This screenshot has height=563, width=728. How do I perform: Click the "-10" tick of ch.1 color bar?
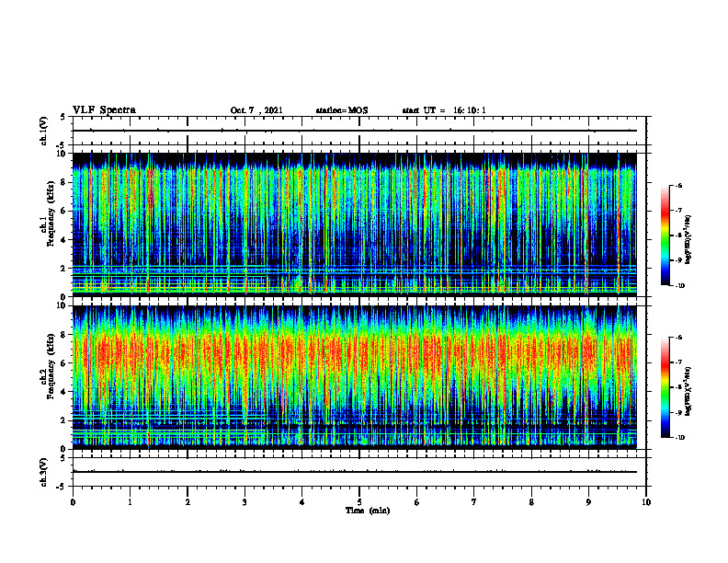(679, 286)
